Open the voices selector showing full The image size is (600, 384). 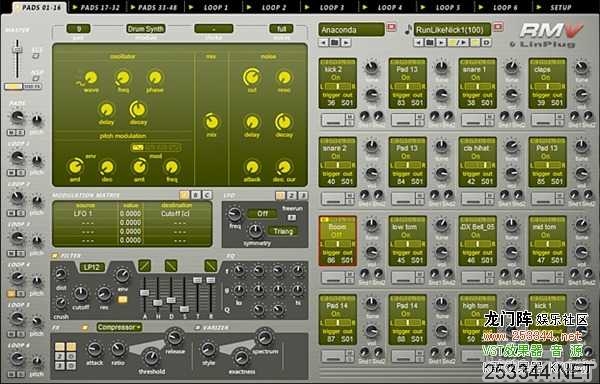[281, 29]
